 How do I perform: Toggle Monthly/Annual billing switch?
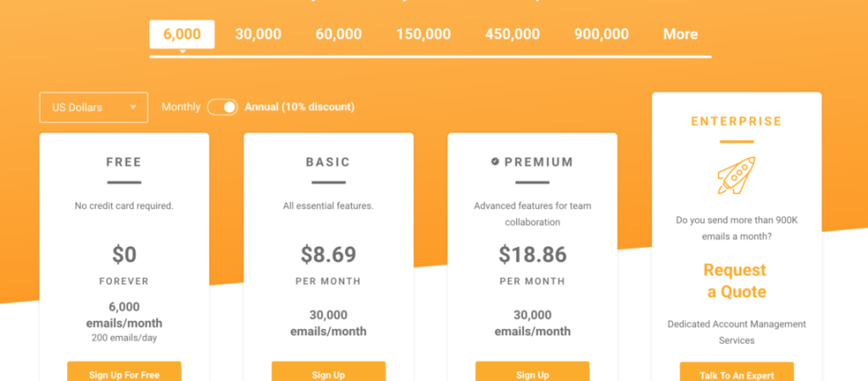(x=222, y=107)
